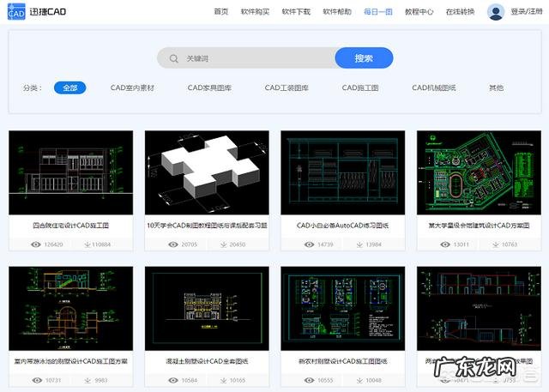Click download icon next to 10165

click(223, 380)
